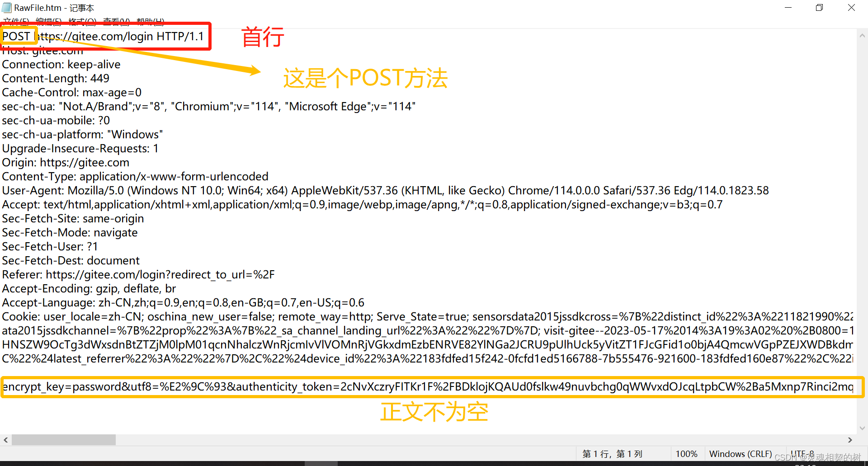Open the 查看(V) View menu
This screenshot has width=868, height=466.
click(116, 21)
